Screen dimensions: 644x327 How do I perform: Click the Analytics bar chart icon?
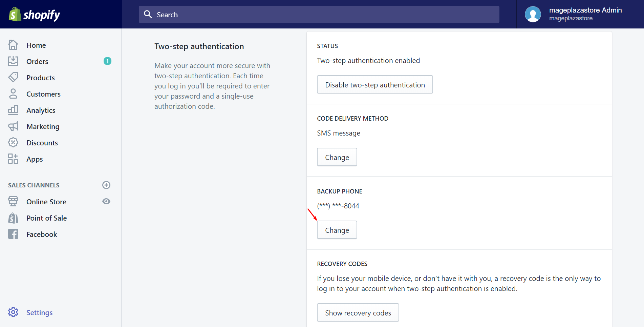pos(13,110)
